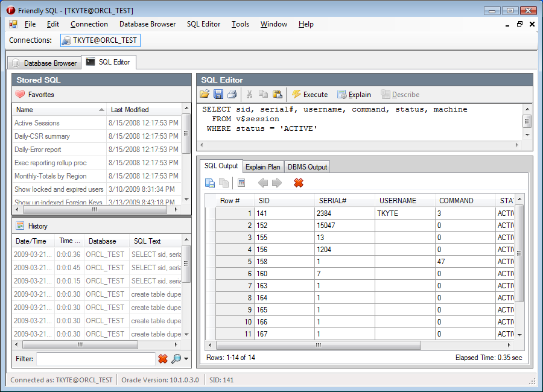This screenshot has height=392, width=543.
Task: Open grid view icon in SQL Output toolbar
Action: pos(241,183)
